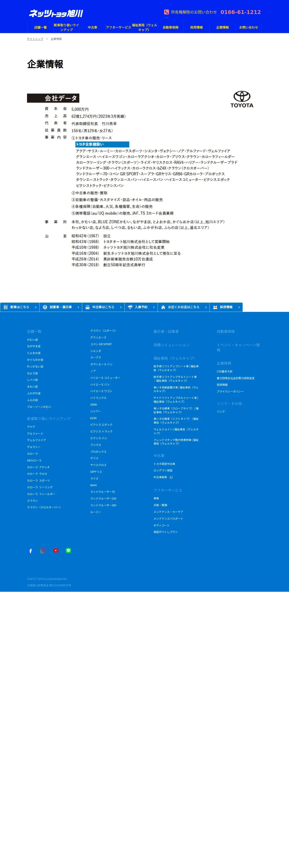Open the YouTube icon in footer

[x=56, y=550]
